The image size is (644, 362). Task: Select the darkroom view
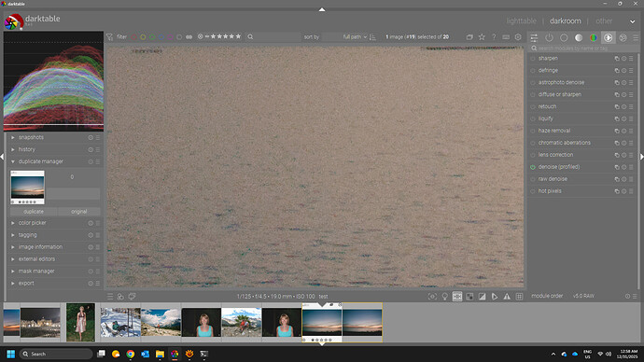click(566, 21)
